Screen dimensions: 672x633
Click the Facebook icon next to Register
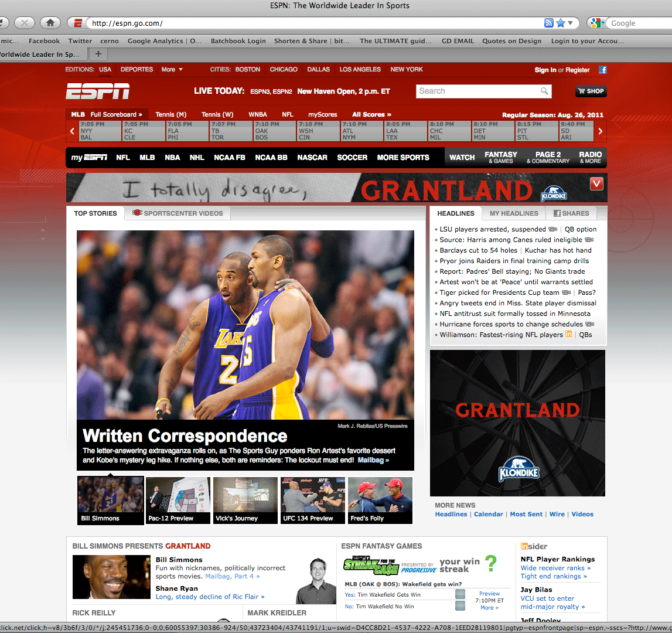coord(602,70)
